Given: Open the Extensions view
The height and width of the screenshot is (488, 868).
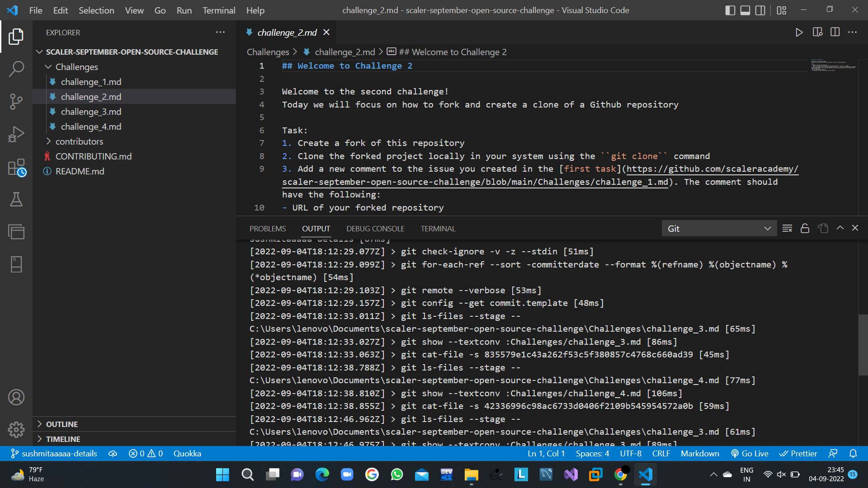Looking at the screenshot, I should click(x=17, y=167).
